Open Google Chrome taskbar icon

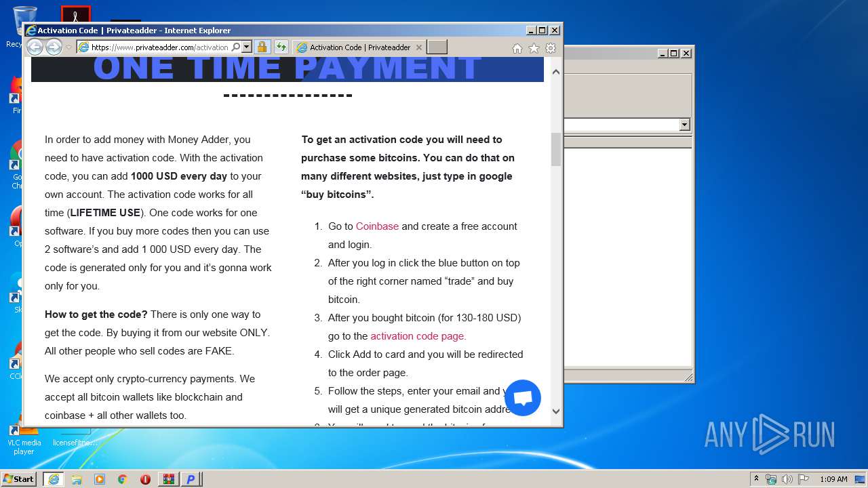pos(122,479)
